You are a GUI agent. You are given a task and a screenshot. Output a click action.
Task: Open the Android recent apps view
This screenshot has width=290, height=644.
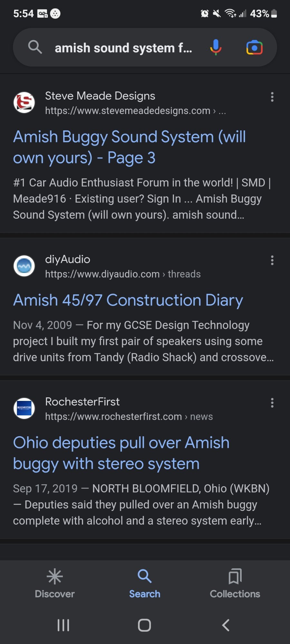click(x=63, y=625)
